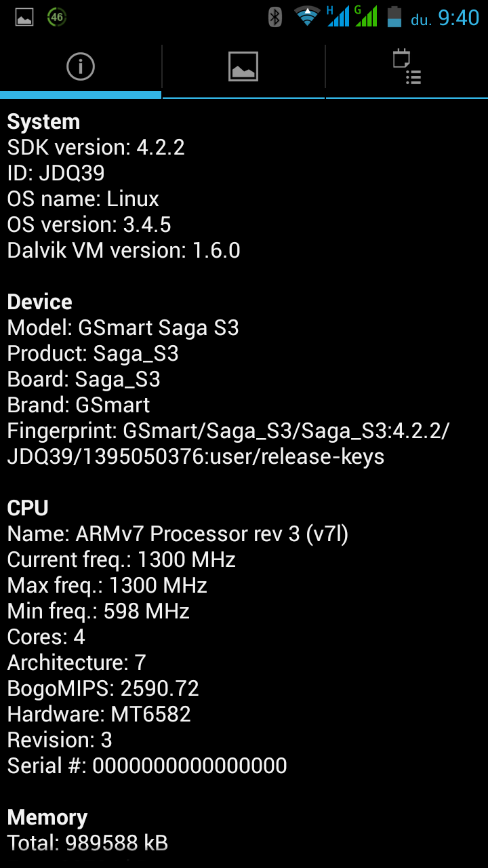Tap the Serial # line
Viewport: 488px width, 868px height.
tap(147, 766)
